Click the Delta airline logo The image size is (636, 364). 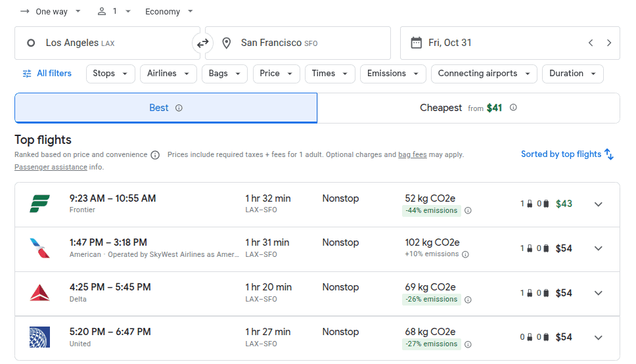(39, 292)
